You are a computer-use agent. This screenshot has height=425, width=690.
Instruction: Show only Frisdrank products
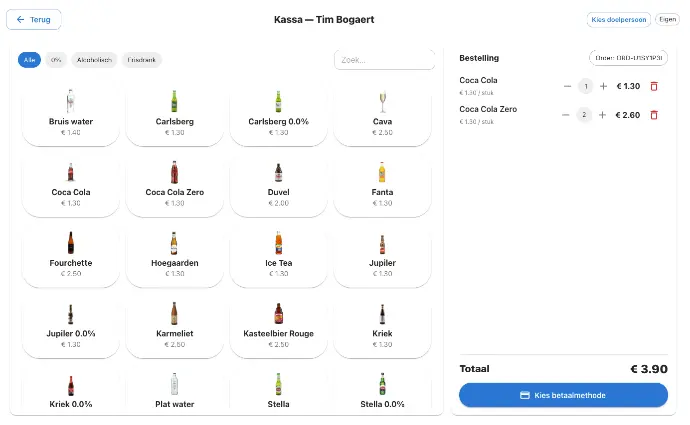click(141, 60)
